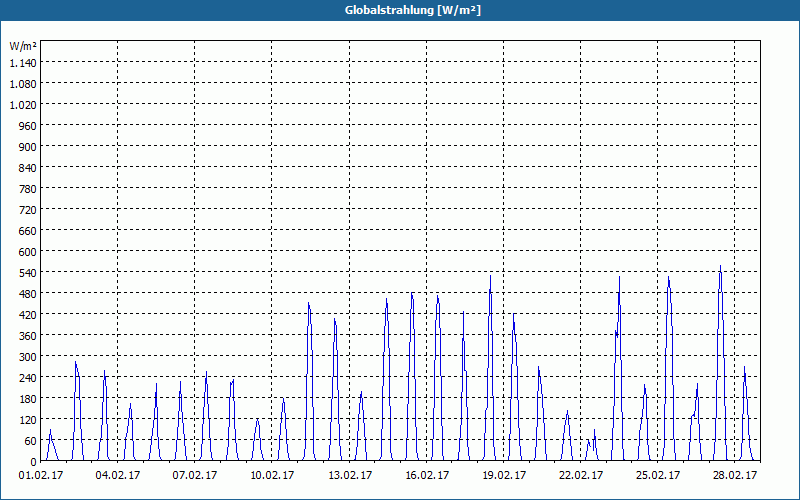Select the 01.02.17 date label

pyautogui.click(x=41, y=475)
